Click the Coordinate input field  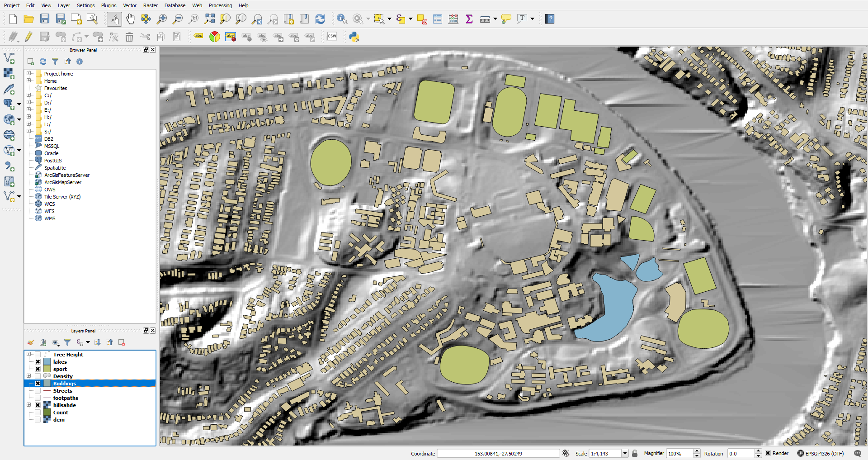click(x=498, y=453)
